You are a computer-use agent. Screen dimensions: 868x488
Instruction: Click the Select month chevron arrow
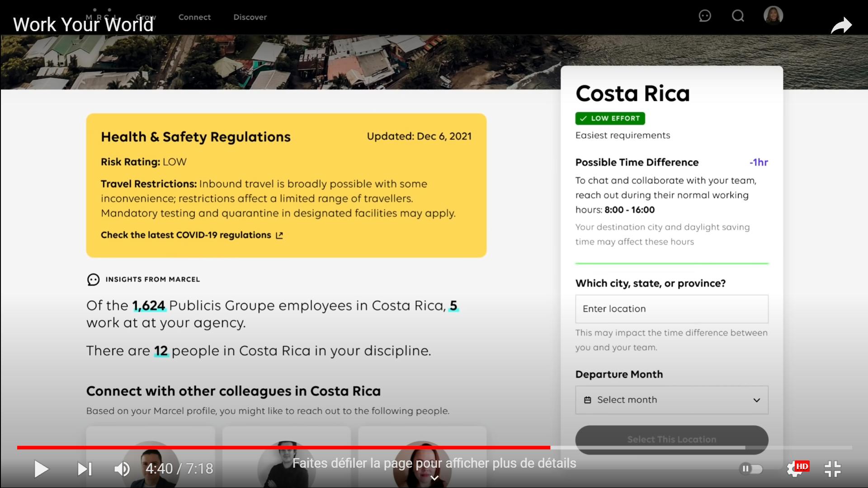click(756, 400)
